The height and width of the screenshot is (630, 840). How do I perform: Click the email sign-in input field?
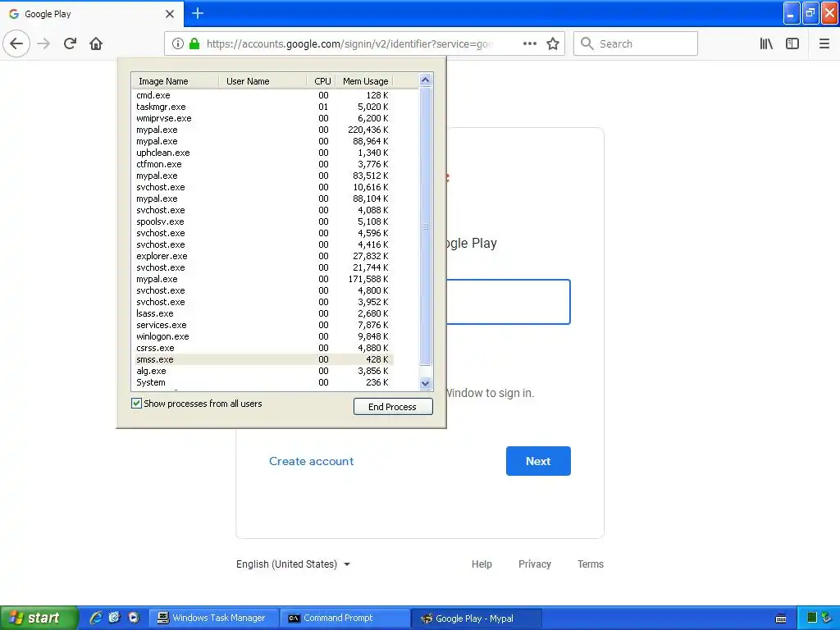tap(508, 302)
